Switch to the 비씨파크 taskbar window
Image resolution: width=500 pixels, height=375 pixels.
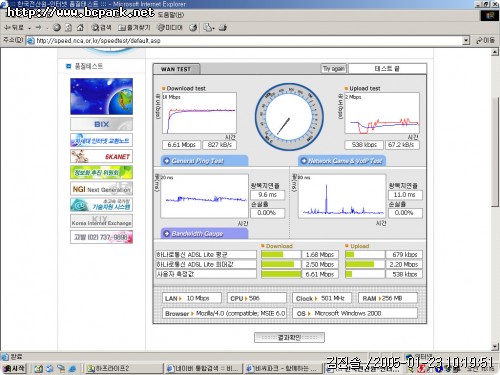tap(283, 368)
